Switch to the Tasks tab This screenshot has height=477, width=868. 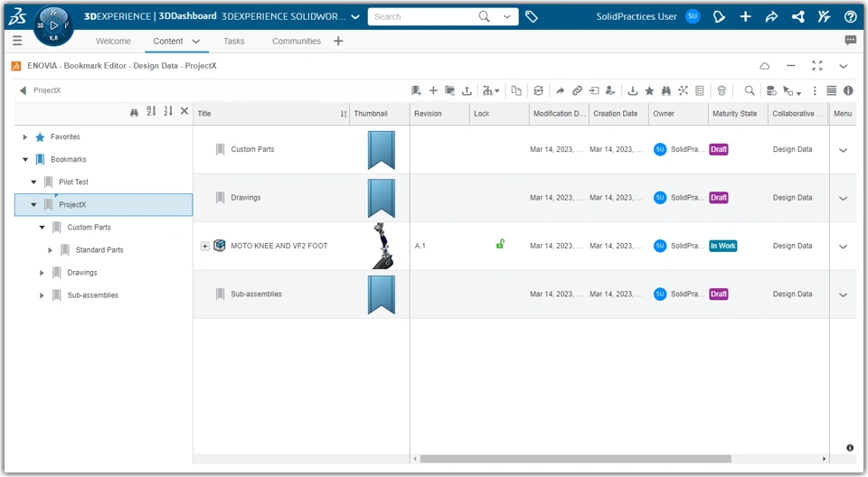point(233,41)
